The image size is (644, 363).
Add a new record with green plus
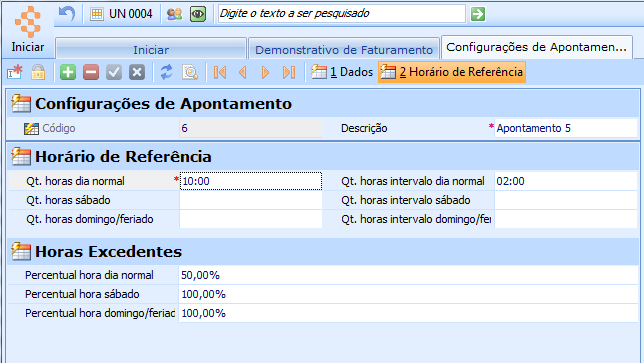pyautogui.click(x=68, y=72)
